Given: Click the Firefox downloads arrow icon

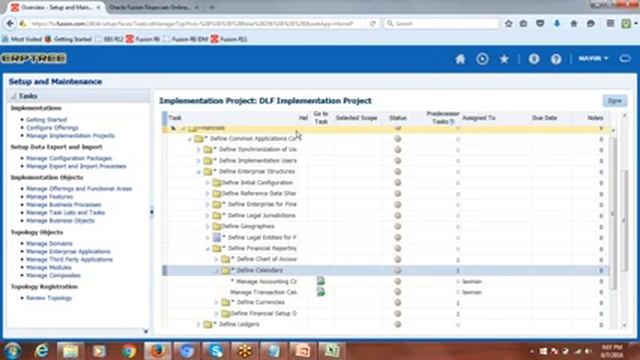Looking at the screenshot, I should [557, 24].
